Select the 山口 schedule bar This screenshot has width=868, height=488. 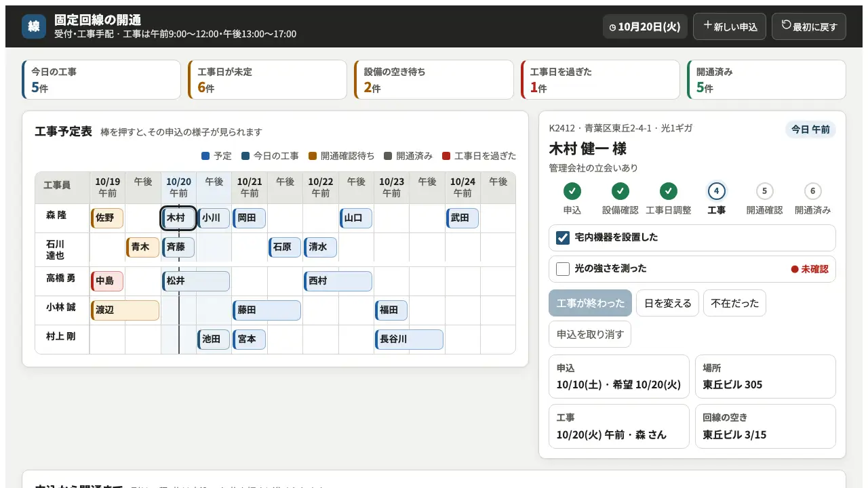point(356,218)
